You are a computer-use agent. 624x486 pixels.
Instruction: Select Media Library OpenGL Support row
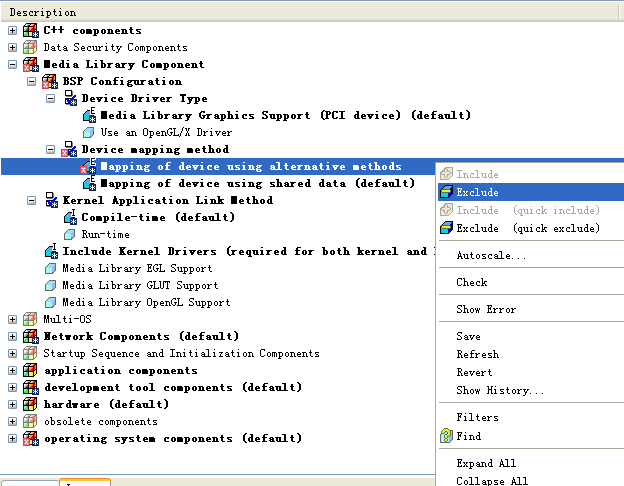coord(146,303)
